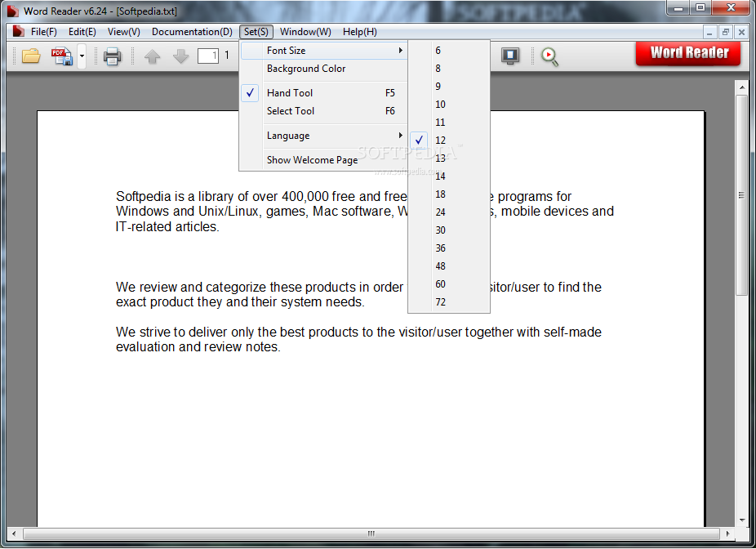Set font size to 9

pos(449,87)
